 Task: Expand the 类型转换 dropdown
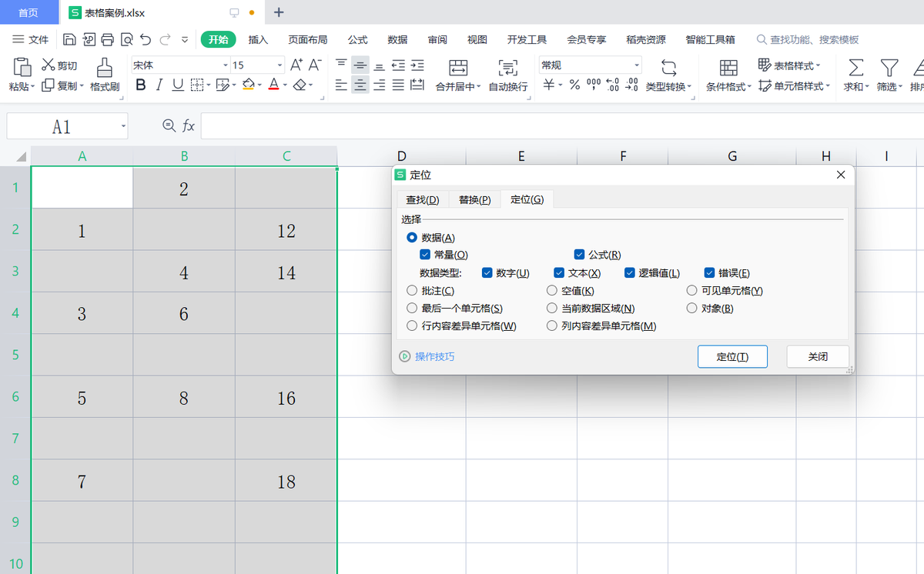pyautogui.click(x=689, y=87)
